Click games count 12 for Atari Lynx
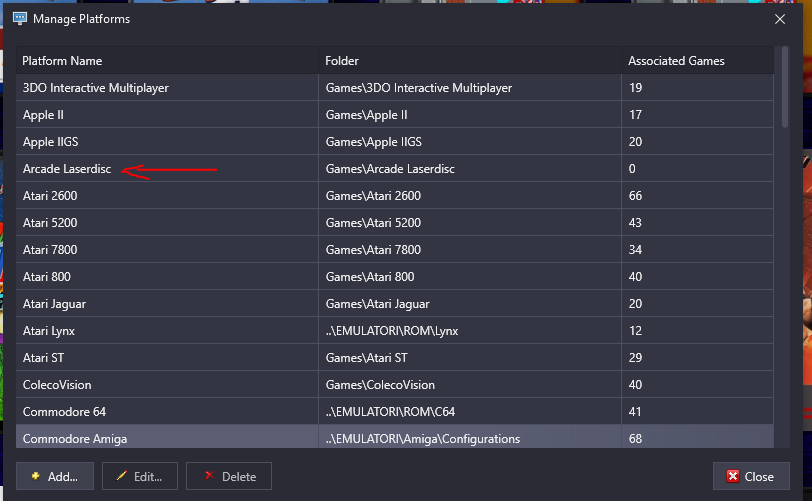 (x=635, y=330)
